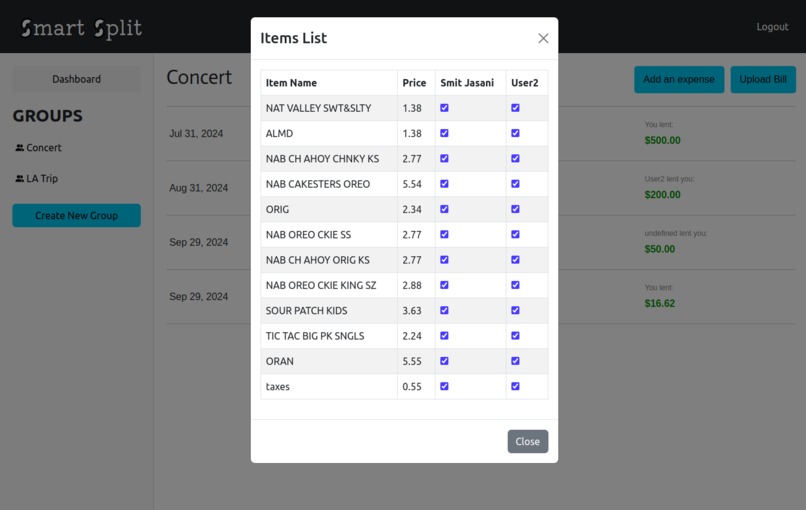Click the $200.00 amount from User2

(x=663, y=195)
